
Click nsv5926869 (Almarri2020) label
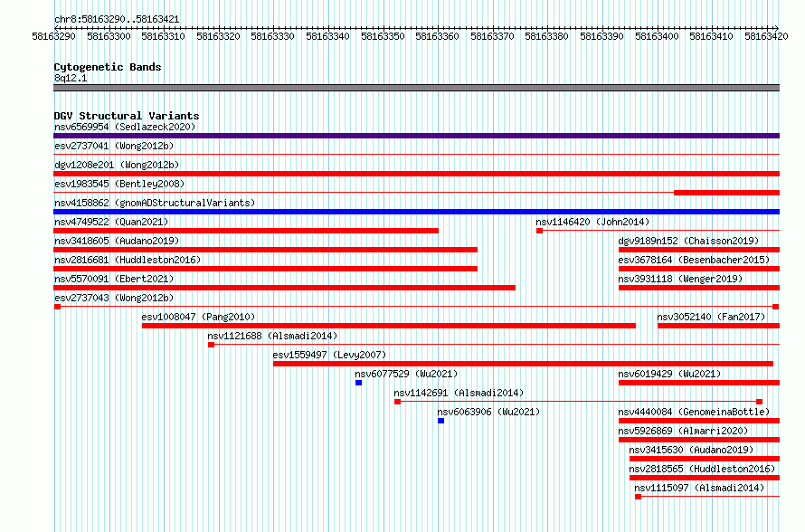683,431
